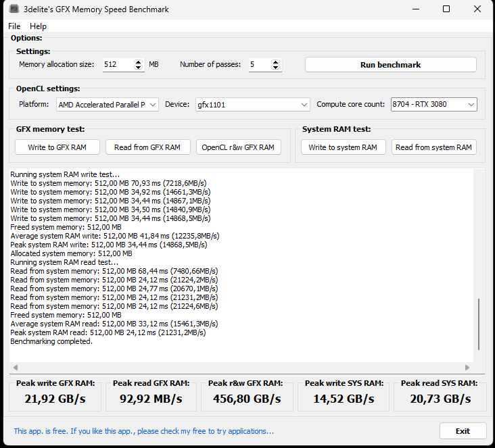Image resolution: width=495 pixels, height=448 pixels.
Task: Increase memory allocation size with up arrow
Action: (138, 62)
